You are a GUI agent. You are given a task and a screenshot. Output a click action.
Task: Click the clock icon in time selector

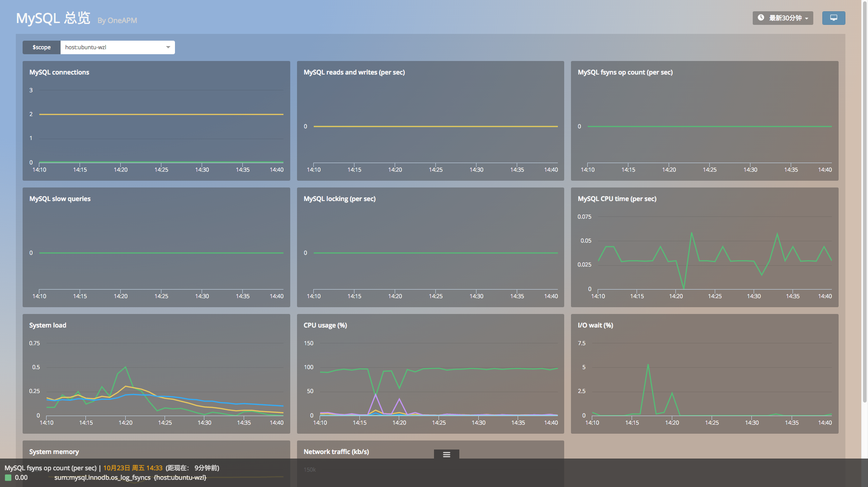[x=761, y=18]
